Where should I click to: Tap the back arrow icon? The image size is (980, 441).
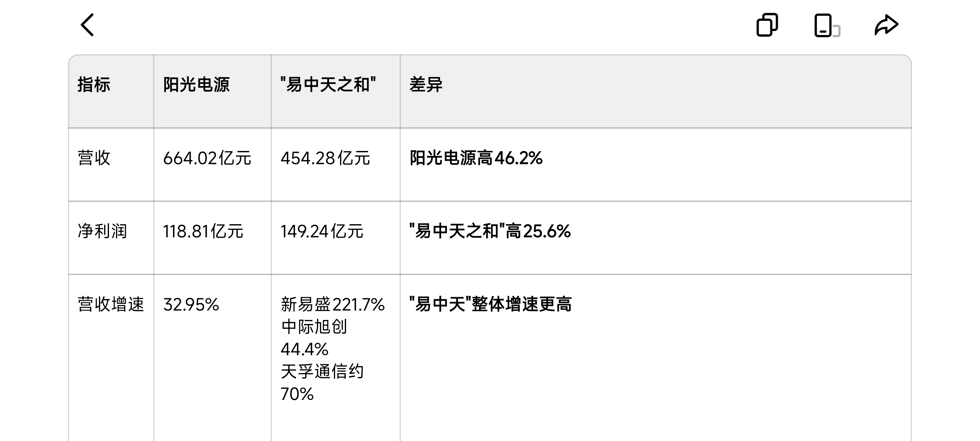(x=88, y=25)
